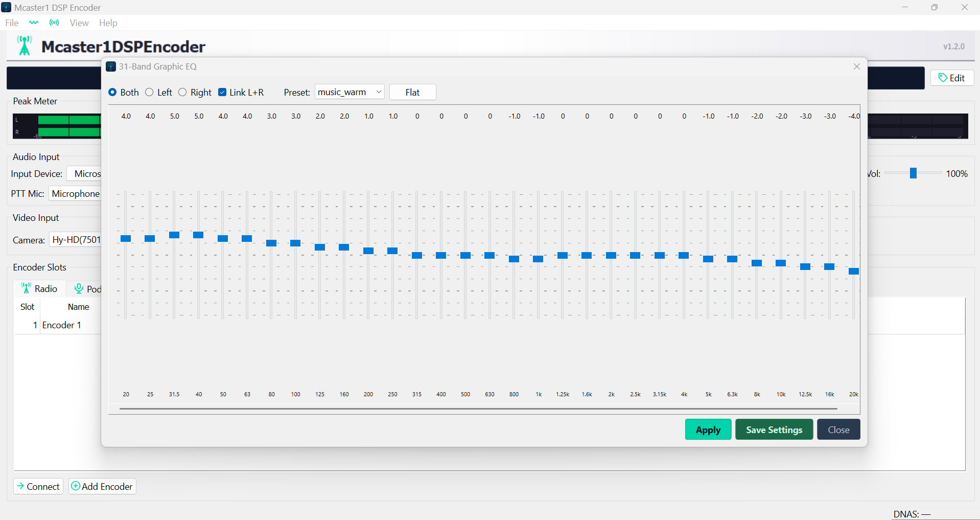The height and width of the screenshot is (520, 980).
Task: Click the Flat button to reset EQ
Action: point(412,92)
